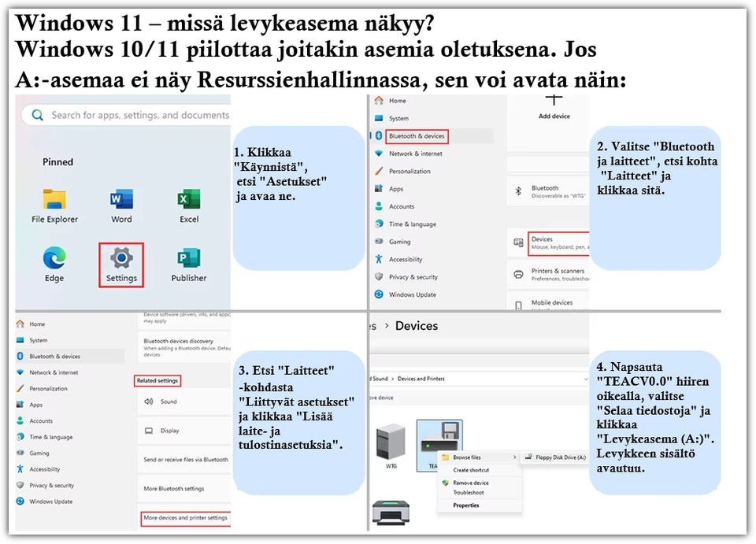Choose Accounts in the sidebar beside Related settings

click(40, 420)
